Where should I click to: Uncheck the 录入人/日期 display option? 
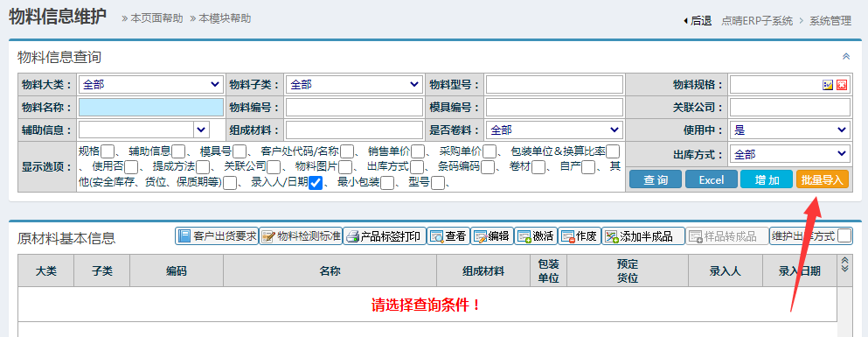[315, 183]
